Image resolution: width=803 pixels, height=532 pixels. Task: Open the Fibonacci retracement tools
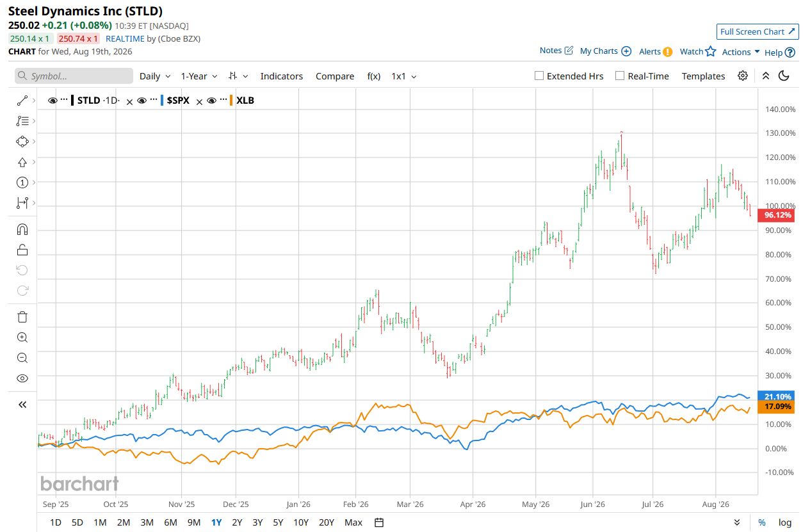(22, 121)
